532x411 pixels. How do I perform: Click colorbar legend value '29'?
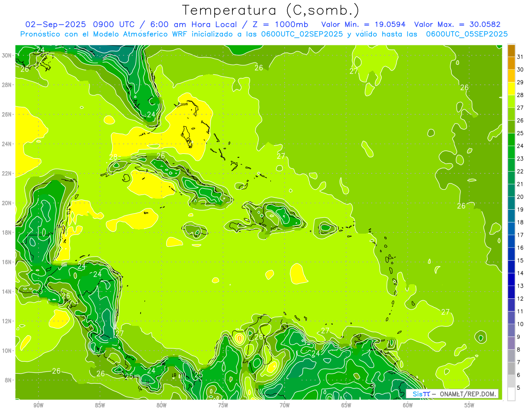520,82
